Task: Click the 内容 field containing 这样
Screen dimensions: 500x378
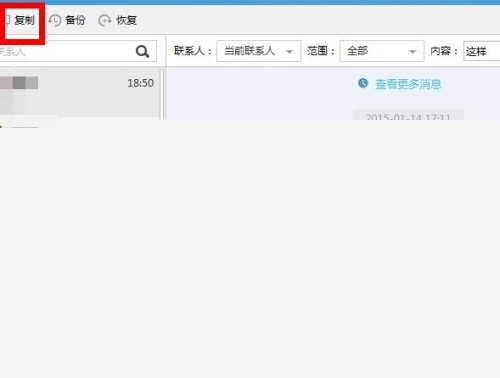Action: 482,51
